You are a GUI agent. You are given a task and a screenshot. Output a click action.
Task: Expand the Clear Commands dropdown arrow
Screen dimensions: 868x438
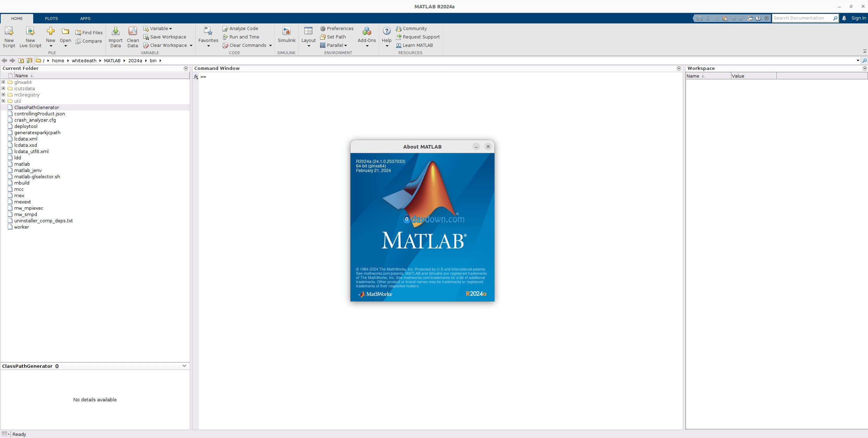270,45
